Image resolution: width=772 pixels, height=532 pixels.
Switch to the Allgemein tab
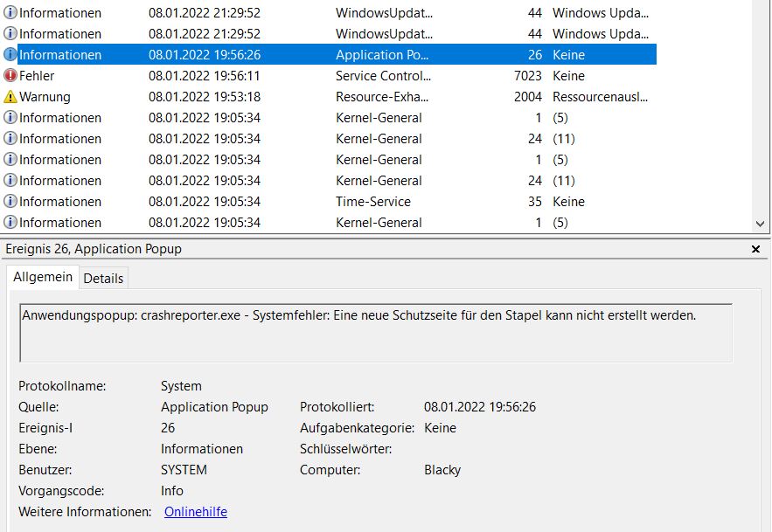point(43,277)
